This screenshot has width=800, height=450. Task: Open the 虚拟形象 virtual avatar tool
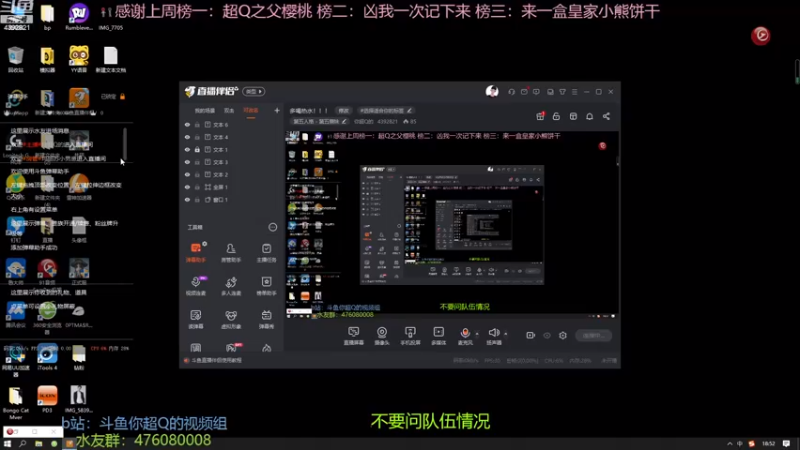pos(231,319)
